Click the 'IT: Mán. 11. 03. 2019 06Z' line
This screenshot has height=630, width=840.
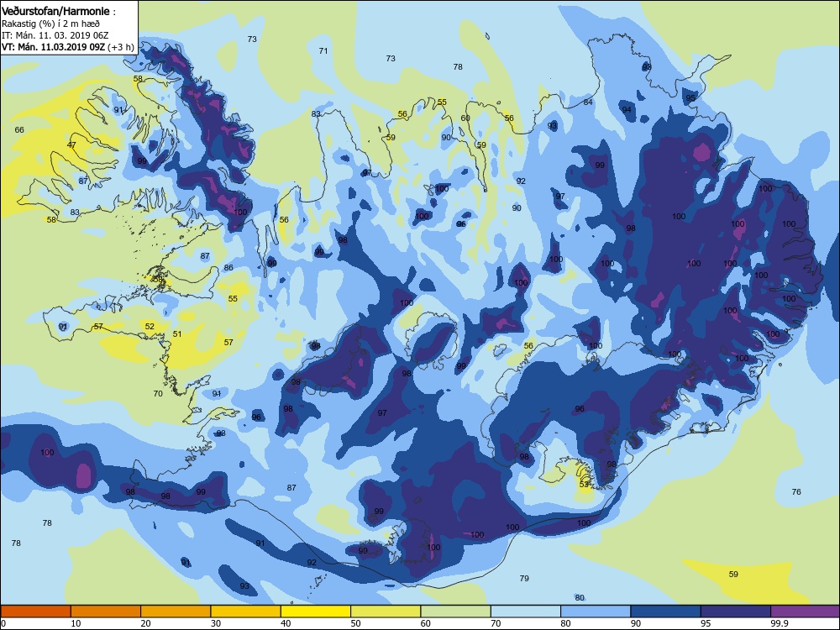[x=56, y=35]
